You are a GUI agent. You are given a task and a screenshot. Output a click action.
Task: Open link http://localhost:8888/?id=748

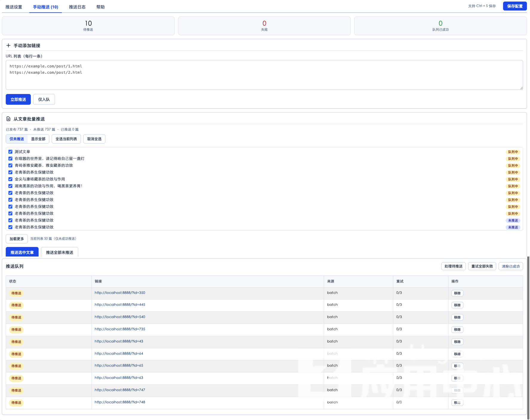tap(120, 402)
